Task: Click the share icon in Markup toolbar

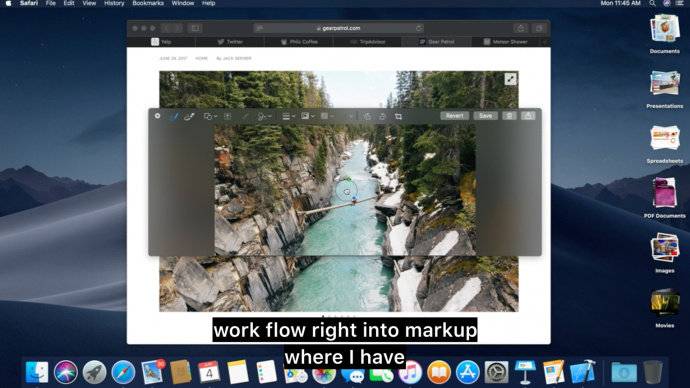Action: 528,116
